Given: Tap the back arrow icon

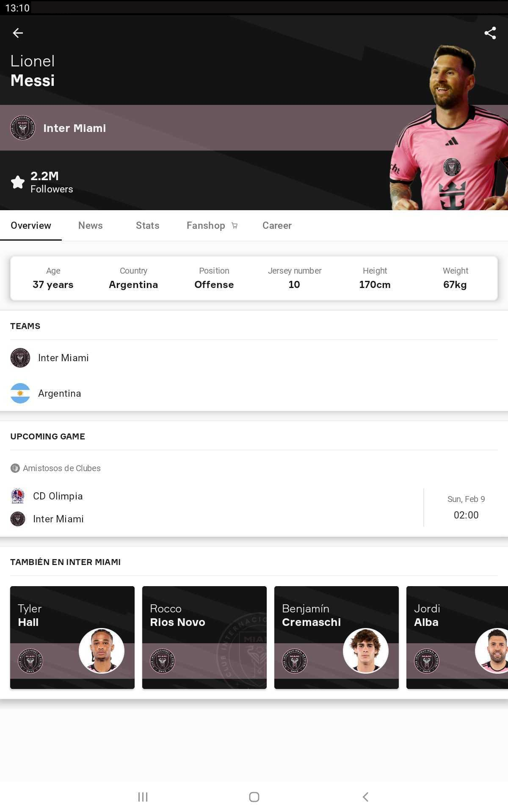Looking at the screenshot, I should (x=18, y=33).
